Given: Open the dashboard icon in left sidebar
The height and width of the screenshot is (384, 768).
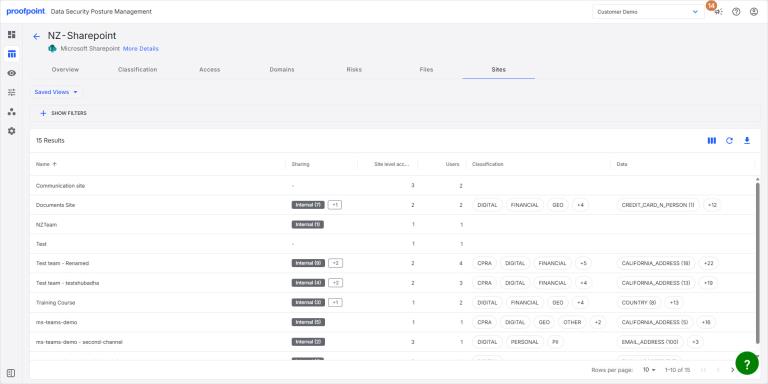Looking at the screenshot, I should [12, 34].
